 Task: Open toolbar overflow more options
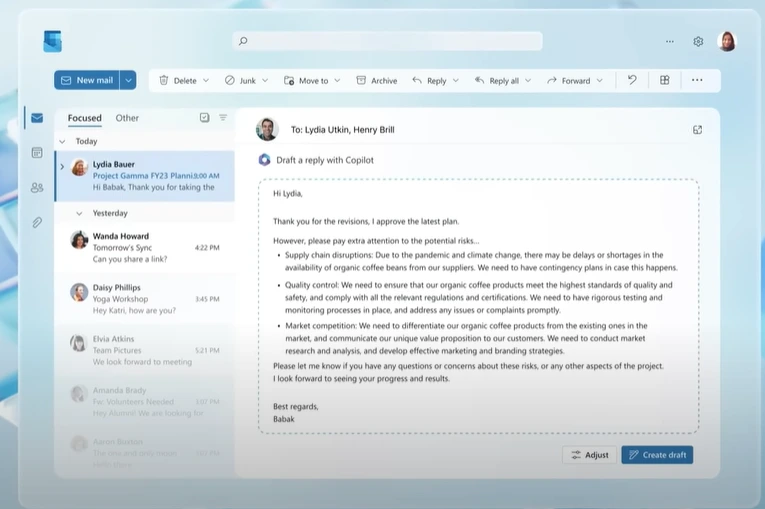point(697,80)
